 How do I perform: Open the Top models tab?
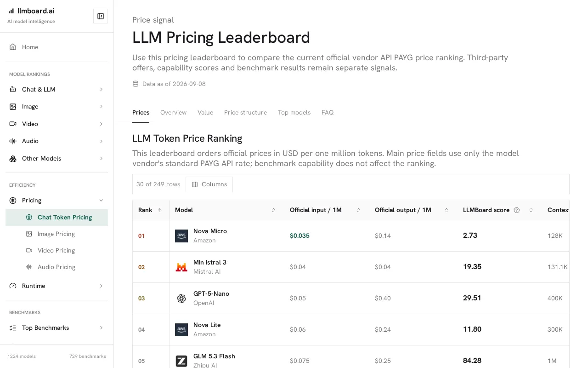[x=294, y=112]
